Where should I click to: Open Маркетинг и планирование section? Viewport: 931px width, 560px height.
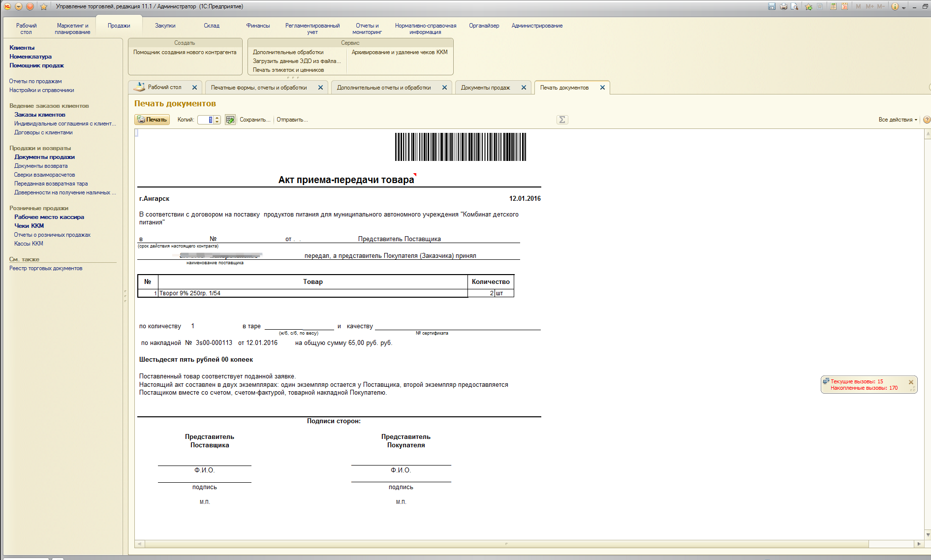72,29
